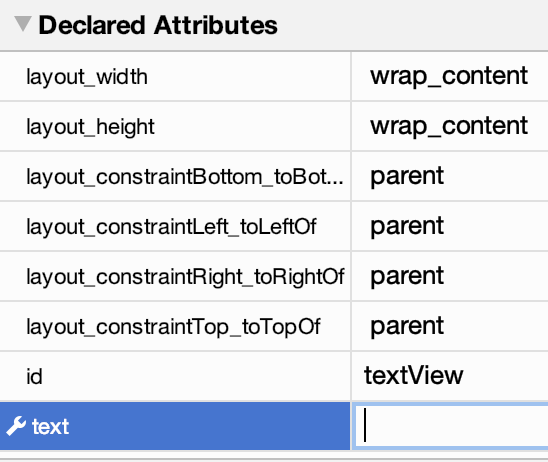Select layout_constraintTop_toTopOf attribute name
Viewport: 548px width, 462px height.
tap(173, 327)
